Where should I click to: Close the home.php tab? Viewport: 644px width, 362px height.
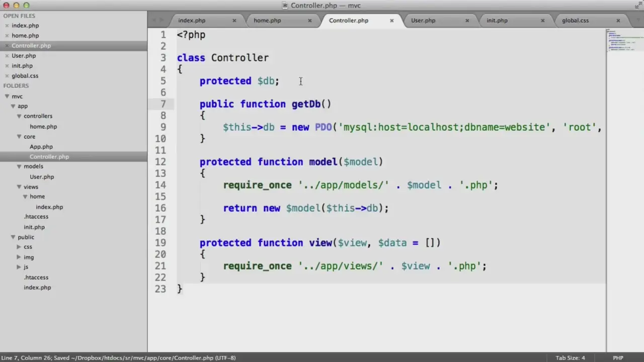coord(309,21)
